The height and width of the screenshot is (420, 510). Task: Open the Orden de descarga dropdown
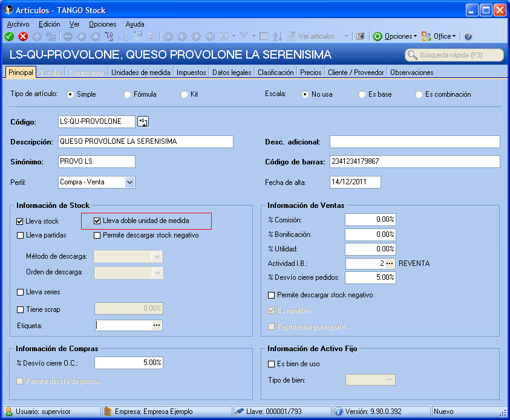point(157,273)
